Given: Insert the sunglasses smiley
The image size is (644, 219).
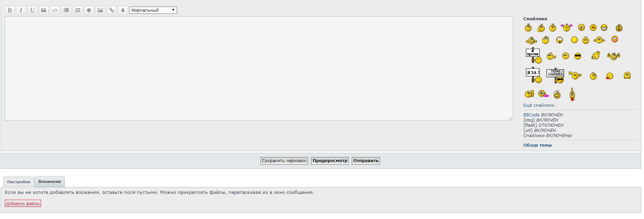Looking at the screenshot, I should point(578,56).
